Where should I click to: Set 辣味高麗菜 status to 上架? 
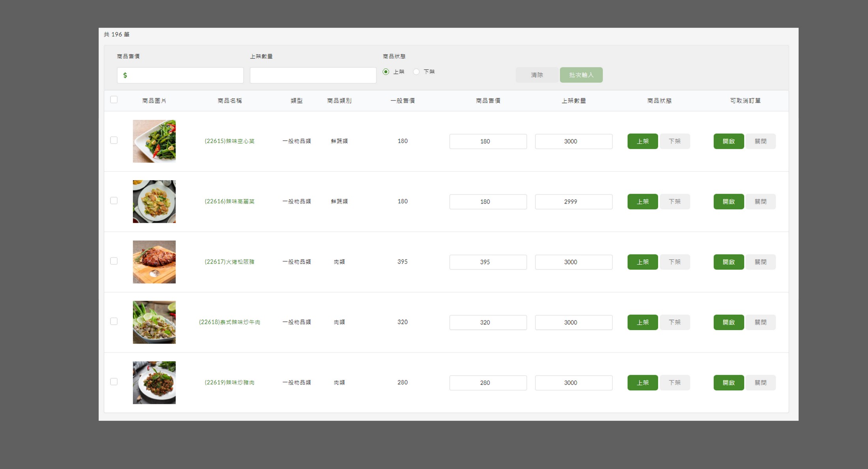[x=643, y=202]
